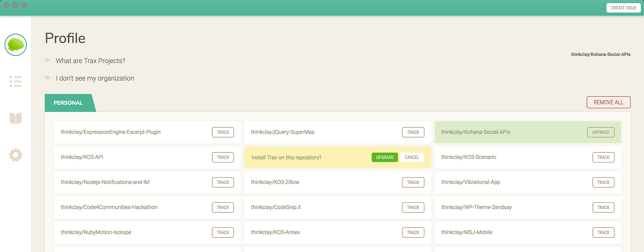The width and height of the screenshot is (644, 252).
Task: Select thinkclay/ExpressionEngine-Excerpt-Plugin name
Action: coord(110,132)
